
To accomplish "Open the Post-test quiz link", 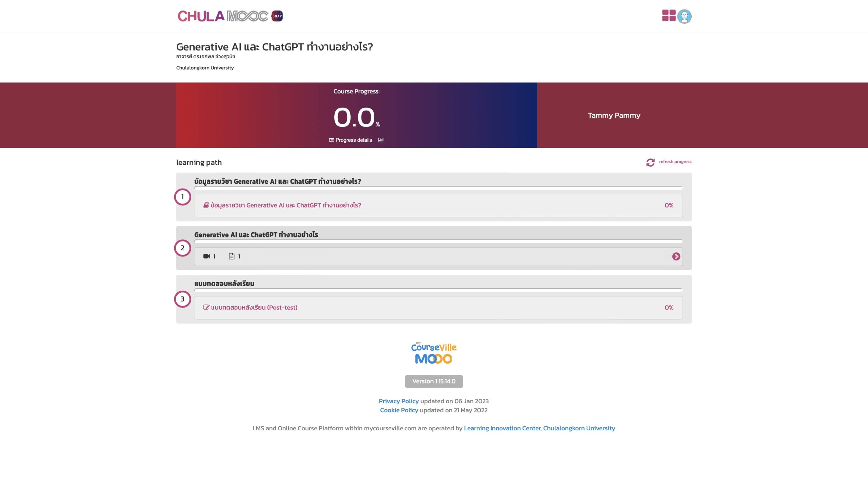I will tap(254, 308).
